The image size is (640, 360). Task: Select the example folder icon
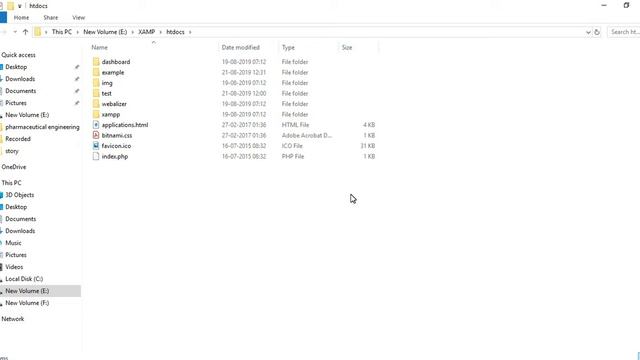click(96, 72)
